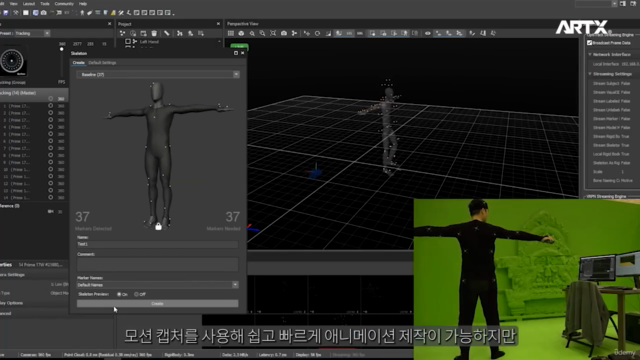Click the camera icon under Reference group

pyautogui.click(x=50, y=211)
